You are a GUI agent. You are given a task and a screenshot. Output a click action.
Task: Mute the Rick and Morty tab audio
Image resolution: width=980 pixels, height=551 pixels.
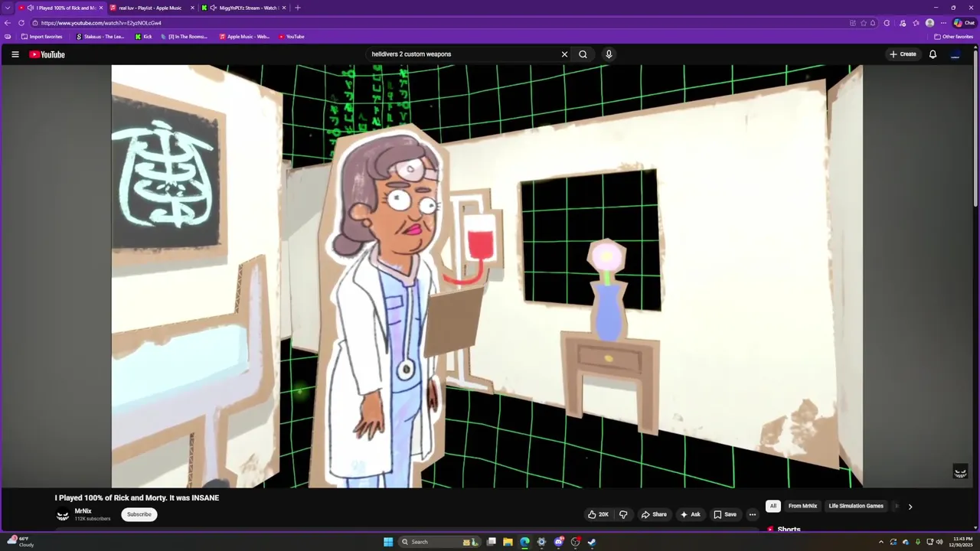30,8
